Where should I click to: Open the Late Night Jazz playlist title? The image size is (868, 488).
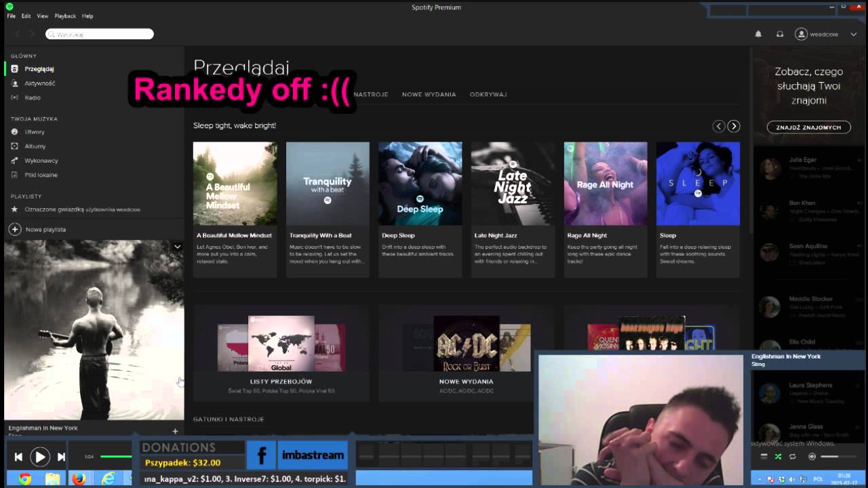496,235
